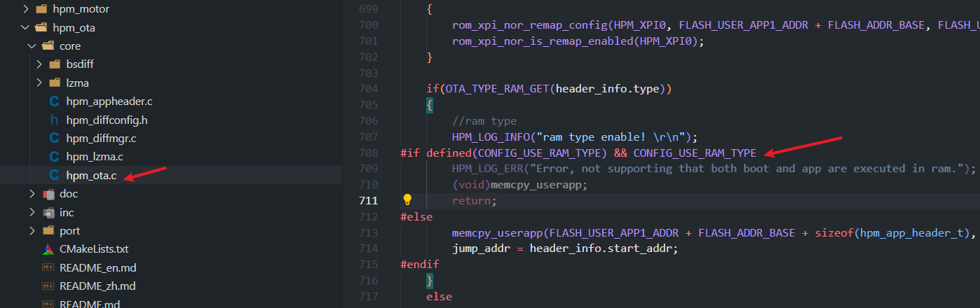Screen dimensions: 980x308
Task: Click the C icon of hpm_lzma.c
Action: [55, 156]
